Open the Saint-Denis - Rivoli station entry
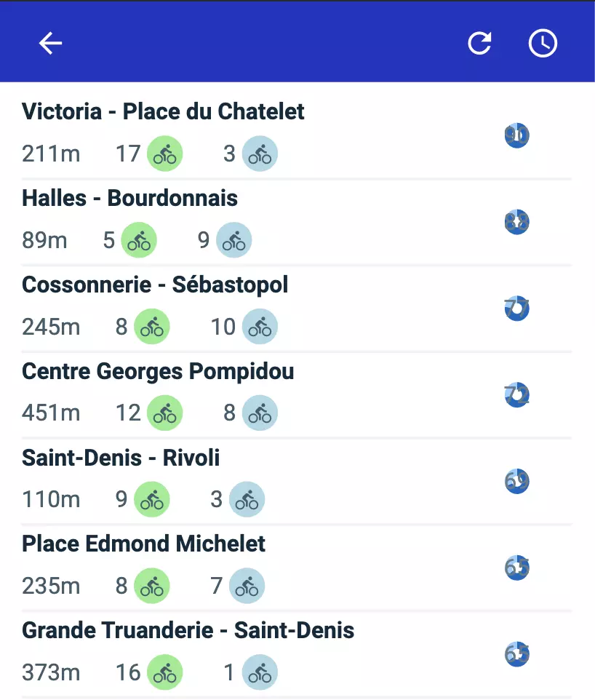Image resolution: width=595 pixels, height=700 pixels. 121,458
